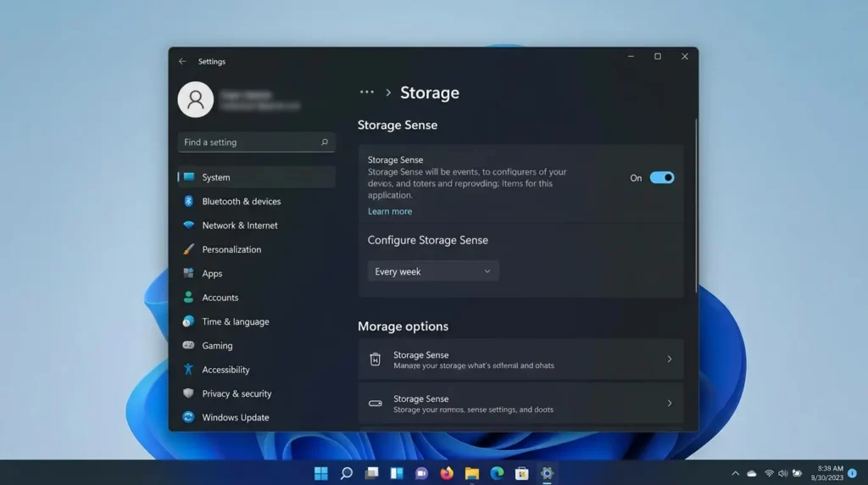Open the System settings category
Image resolution: width=868 pixels, height=485 pixels.
coord(256,177)
